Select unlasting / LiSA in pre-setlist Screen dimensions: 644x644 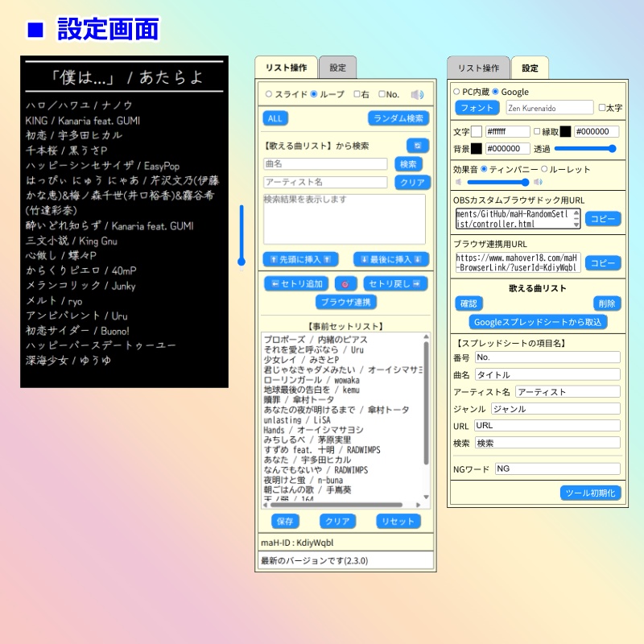(x=297, y=419)
